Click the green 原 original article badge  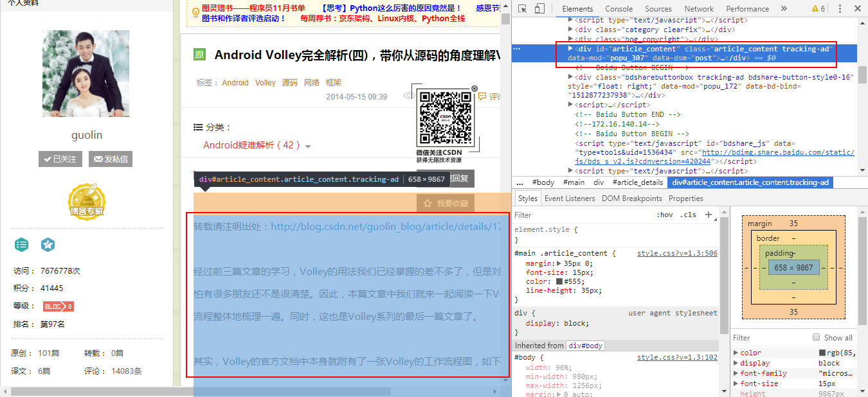coord(199,55)
